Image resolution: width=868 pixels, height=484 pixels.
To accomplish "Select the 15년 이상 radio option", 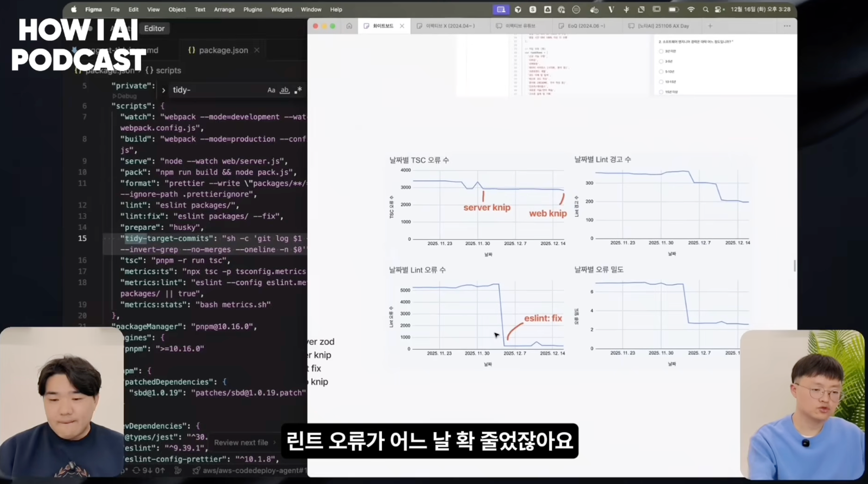I will [661, 92].
